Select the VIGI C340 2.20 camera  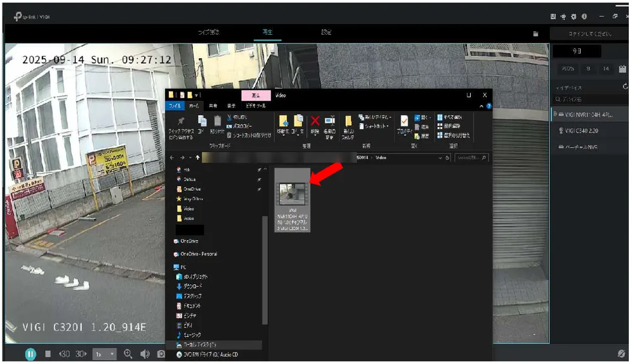pyautogui.click(x=581, y=131)
